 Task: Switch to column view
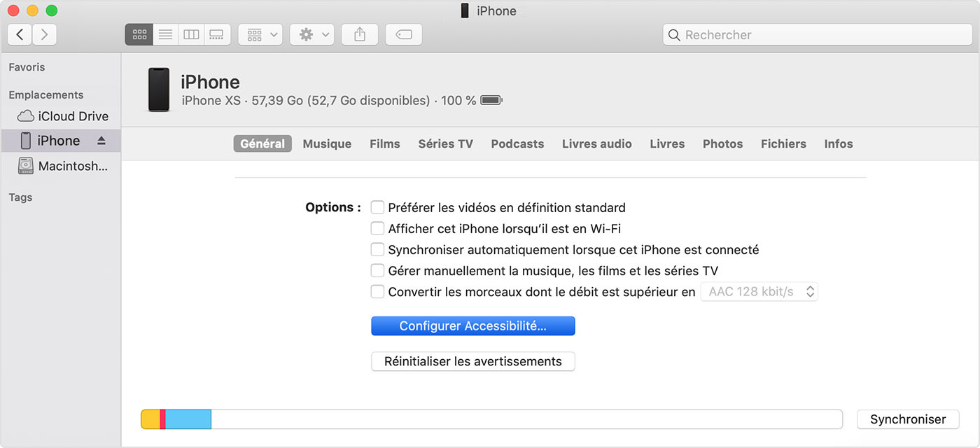191,34
